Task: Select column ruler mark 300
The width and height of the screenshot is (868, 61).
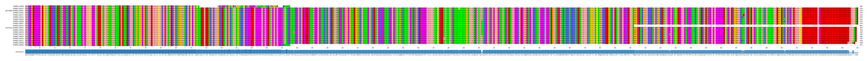Action: [479, 48]
